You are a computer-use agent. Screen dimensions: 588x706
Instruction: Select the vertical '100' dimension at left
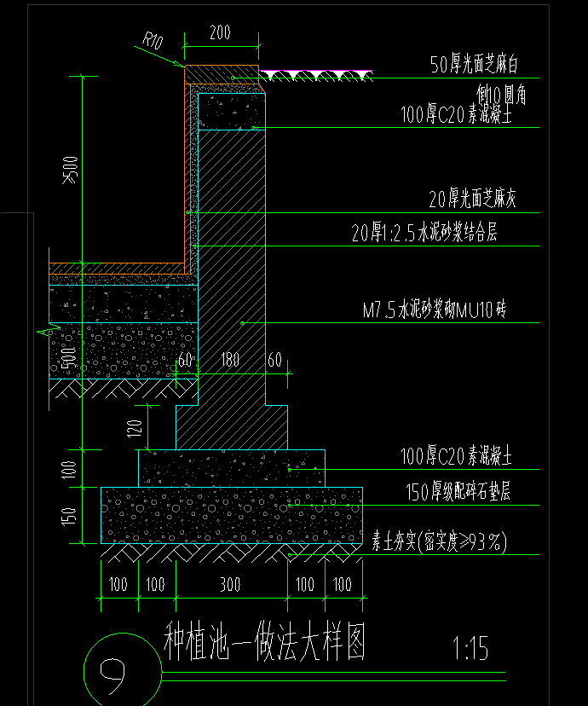[x=68, y=469]
